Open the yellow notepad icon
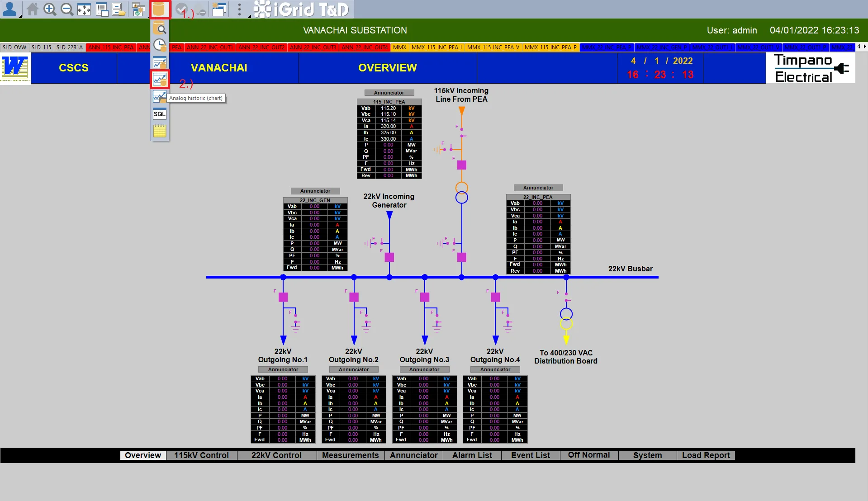The image size is (868, 501). (160, 131)
